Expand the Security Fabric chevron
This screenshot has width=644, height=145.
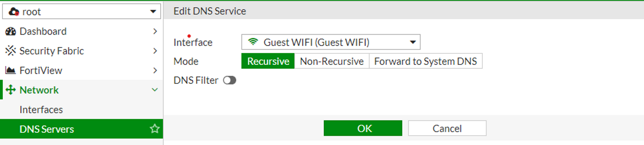[155, 51]
